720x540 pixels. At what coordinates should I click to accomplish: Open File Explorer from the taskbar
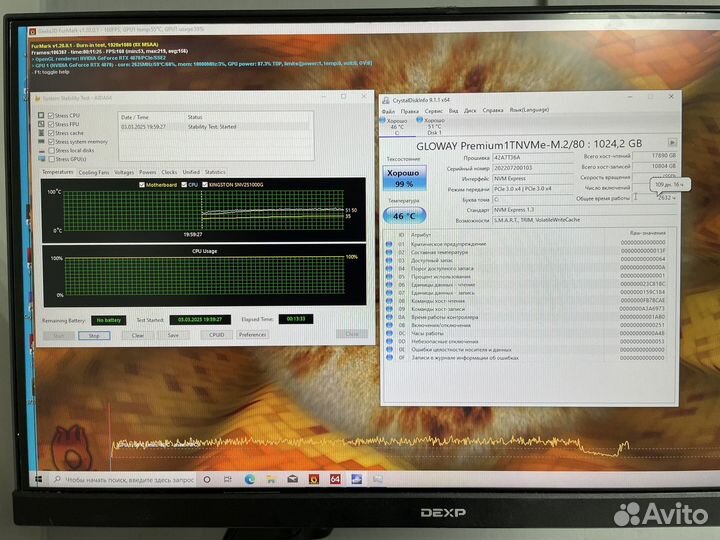click(x=271, y=479)
